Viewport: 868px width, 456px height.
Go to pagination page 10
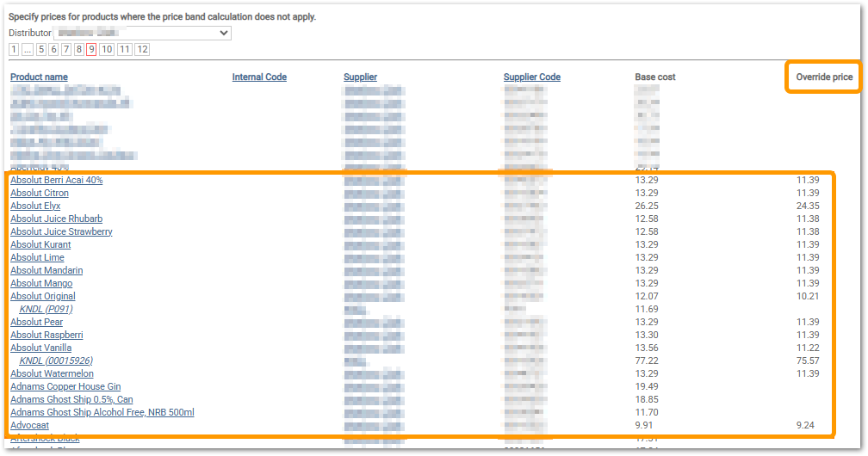coord(107,50)
